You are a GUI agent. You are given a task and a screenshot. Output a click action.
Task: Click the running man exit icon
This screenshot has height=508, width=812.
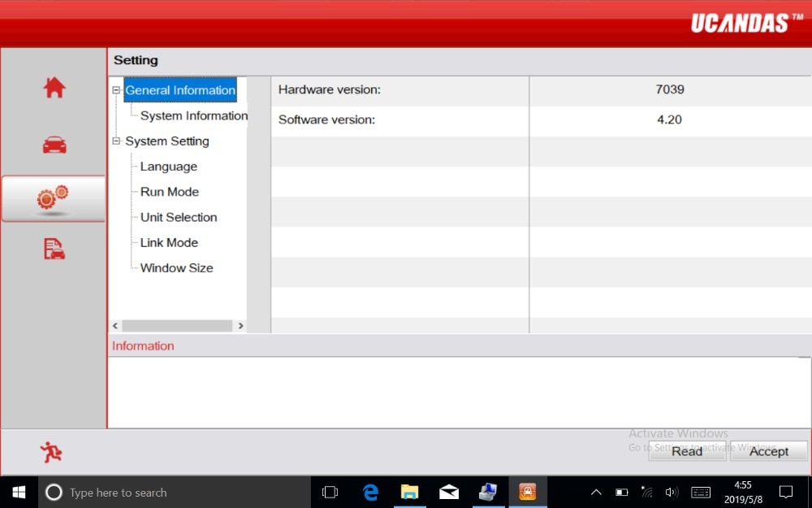tap(51, 452)
